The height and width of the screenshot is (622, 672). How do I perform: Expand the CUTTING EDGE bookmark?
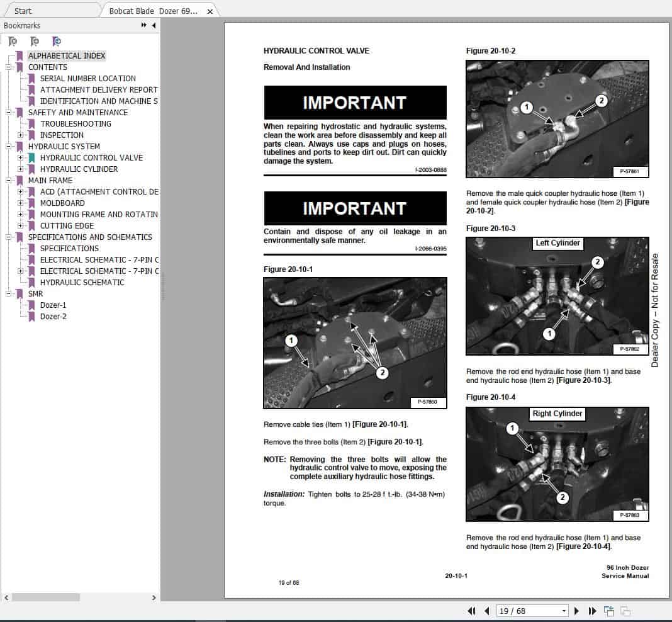coord(20,225)
